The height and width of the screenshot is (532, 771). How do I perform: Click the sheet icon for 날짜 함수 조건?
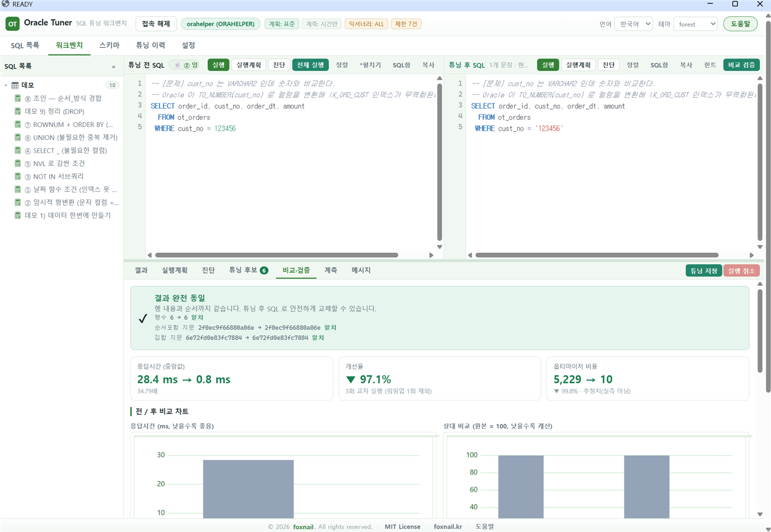18,189
